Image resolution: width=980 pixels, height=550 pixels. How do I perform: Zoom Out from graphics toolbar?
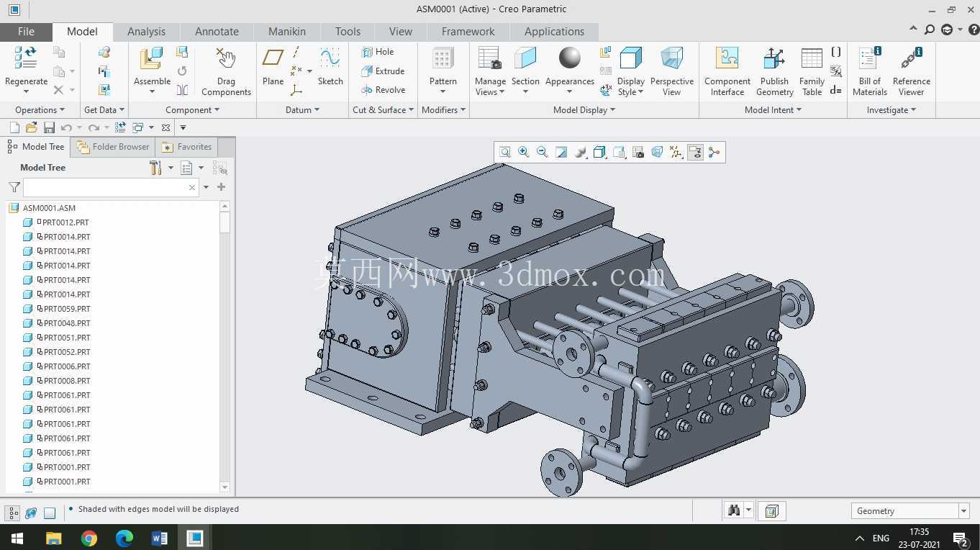(x=543, y=152)
